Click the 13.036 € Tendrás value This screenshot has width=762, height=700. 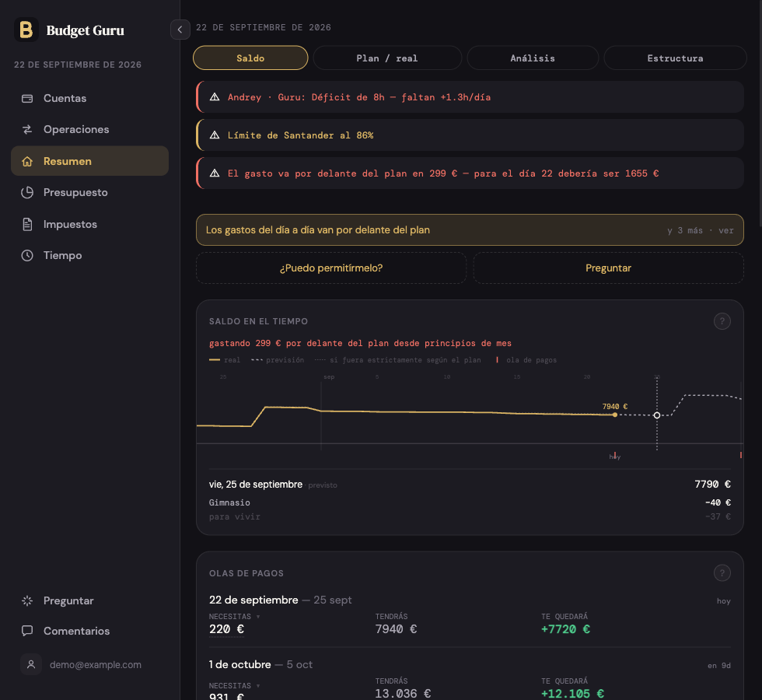point(403,694)
